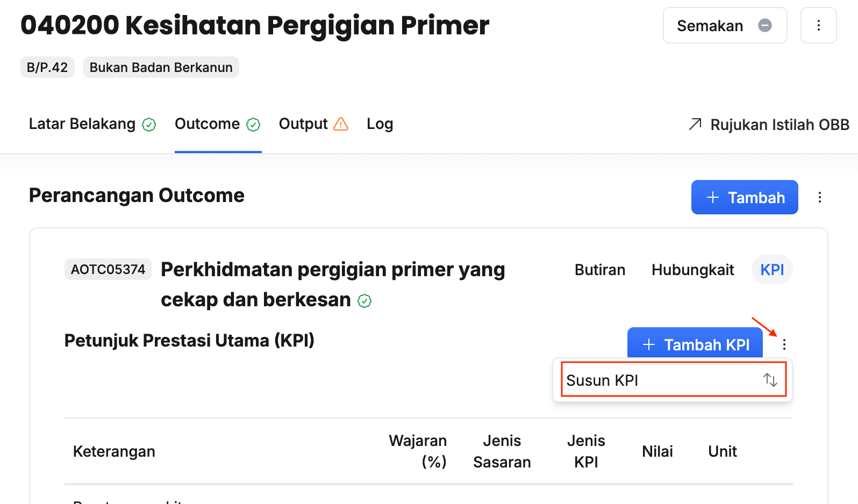Select the Butiran section tab
This screenshot has height=504, width=858.
click(599, 270)
